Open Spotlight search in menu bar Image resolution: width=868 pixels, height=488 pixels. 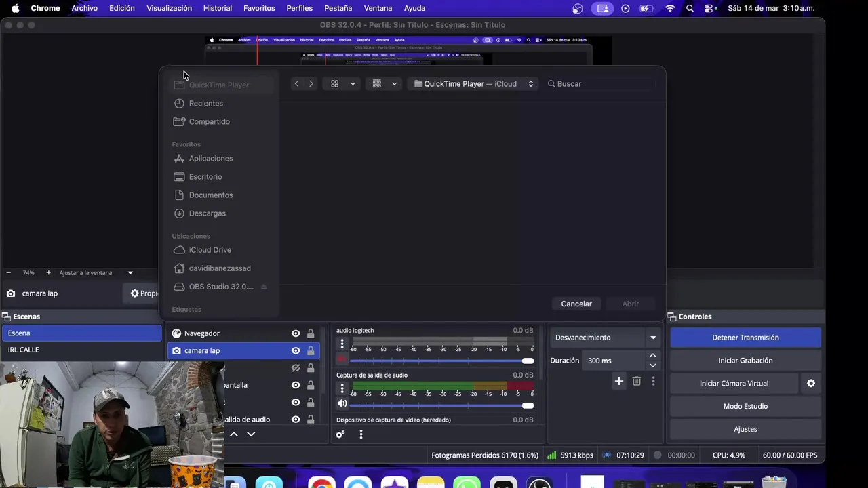(x=690, y=8)
